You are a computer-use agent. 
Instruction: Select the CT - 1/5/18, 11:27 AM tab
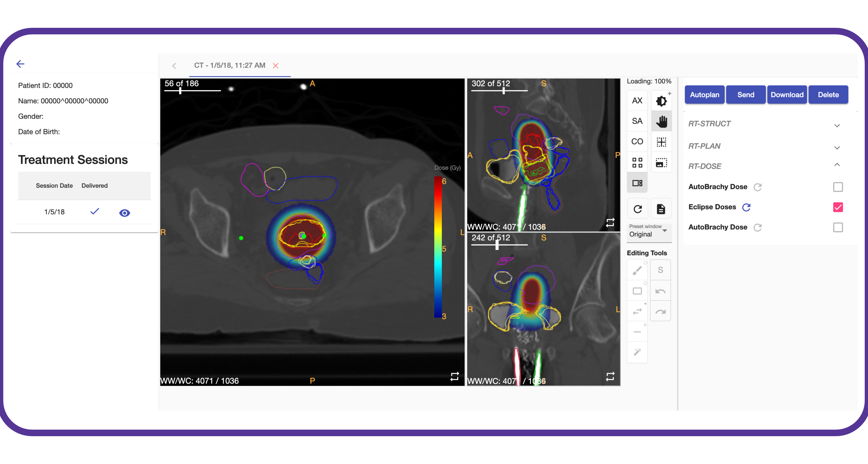(x=230, y=65)
